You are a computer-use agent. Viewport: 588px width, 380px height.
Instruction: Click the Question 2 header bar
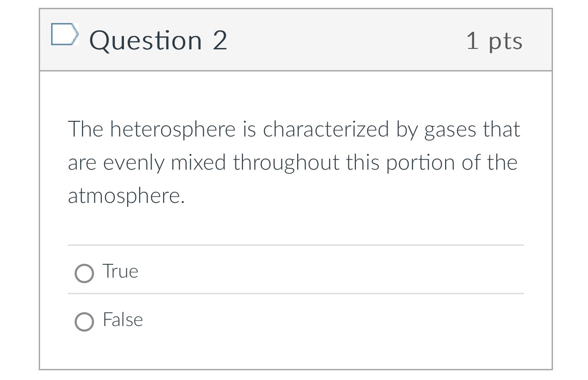click(x=294, y=40)
